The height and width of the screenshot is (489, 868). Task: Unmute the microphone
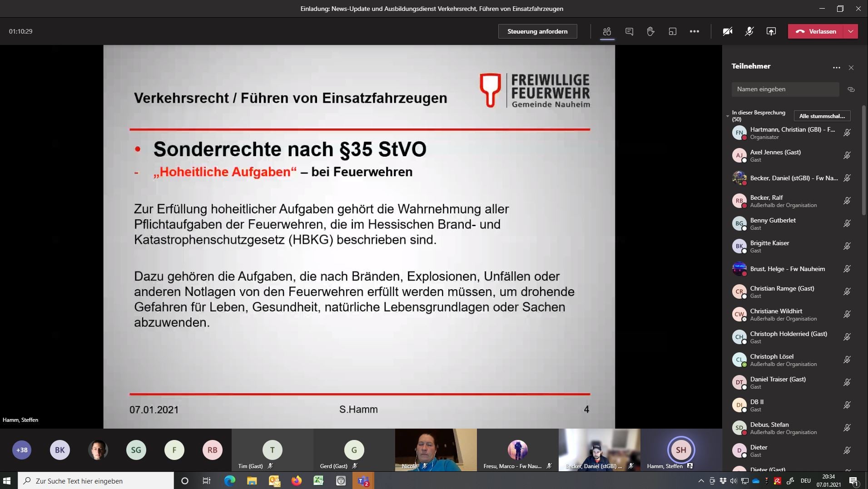(749, 31)
